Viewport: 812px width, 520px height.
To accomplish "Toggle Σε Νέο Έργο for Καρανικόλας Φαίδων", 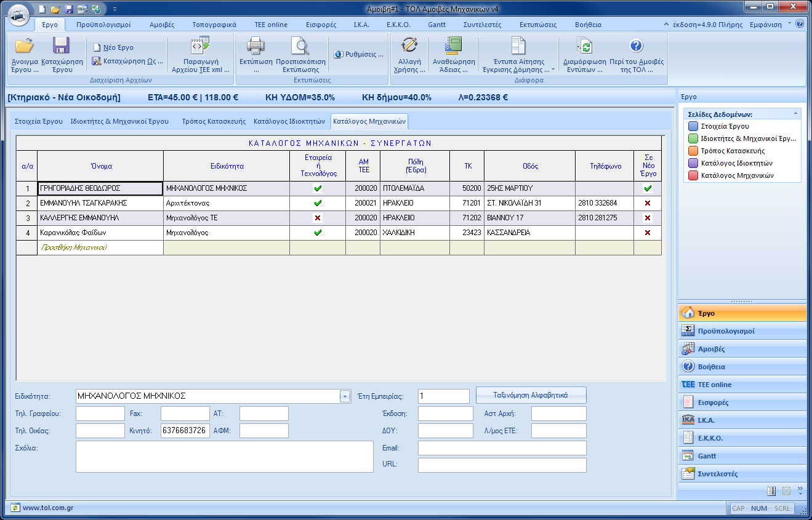I will pyautogui.click(x=648, y=233).
